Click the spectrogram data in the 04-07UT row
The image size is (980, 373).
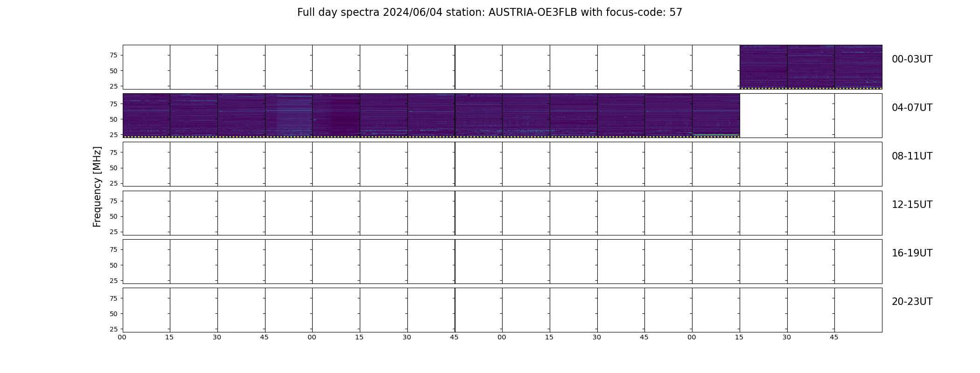click(x=431, y=116)
